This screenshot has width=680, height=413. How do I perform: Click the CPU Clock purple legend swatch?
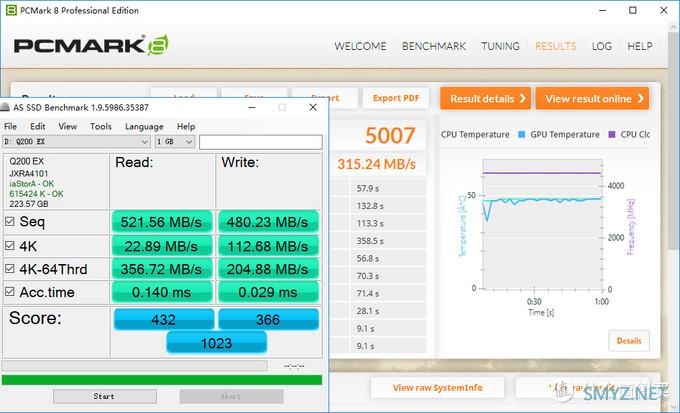click(612, 134)
